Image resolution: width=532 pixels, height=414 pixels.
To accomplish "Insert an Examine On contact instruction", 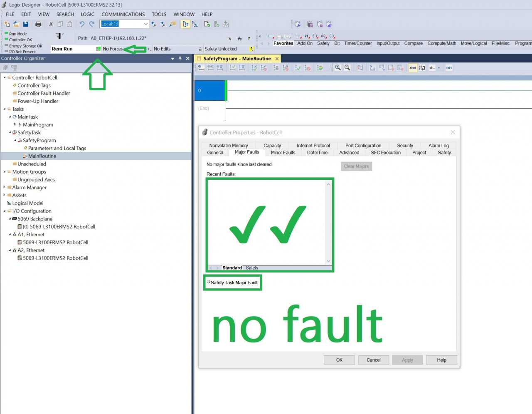I will (x=298, y=37).
